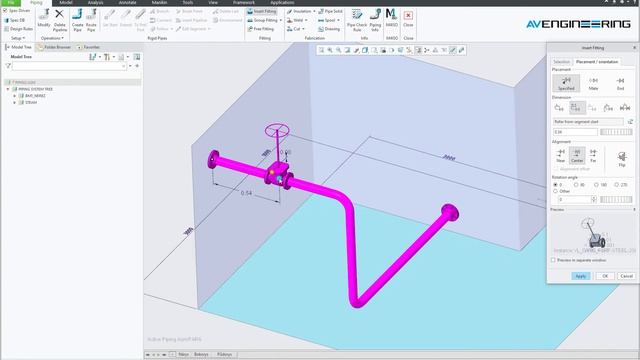Click the swap dimension reference icon
640x360 pixels.
pyautogui.click(x=630, y=122)
